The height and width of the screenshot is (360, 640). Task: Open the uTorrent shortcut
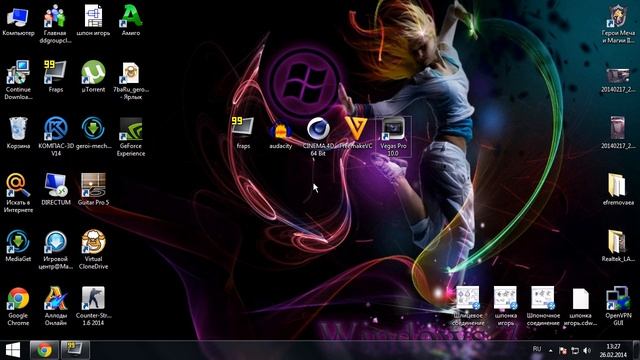click(x=93, y=77)
